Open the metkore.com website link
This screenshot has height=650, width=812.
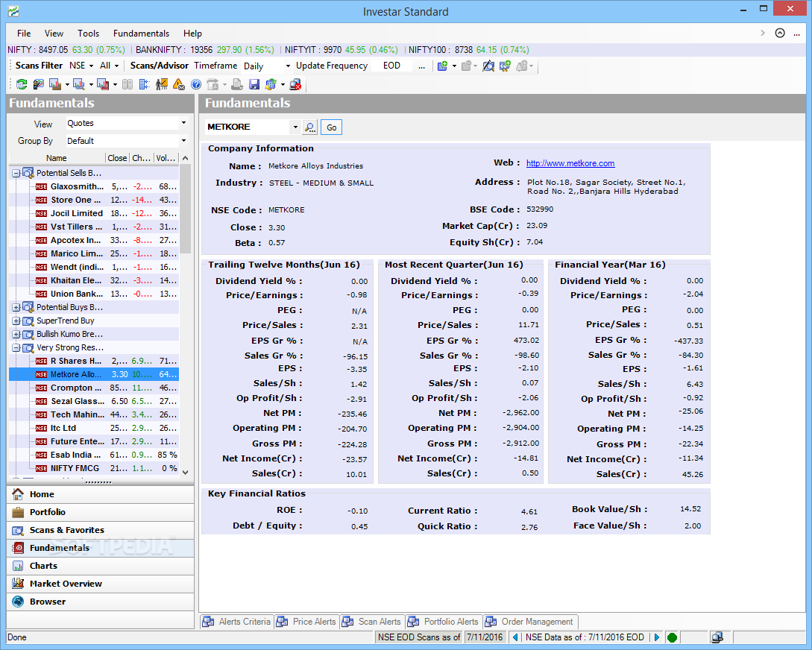570,163
